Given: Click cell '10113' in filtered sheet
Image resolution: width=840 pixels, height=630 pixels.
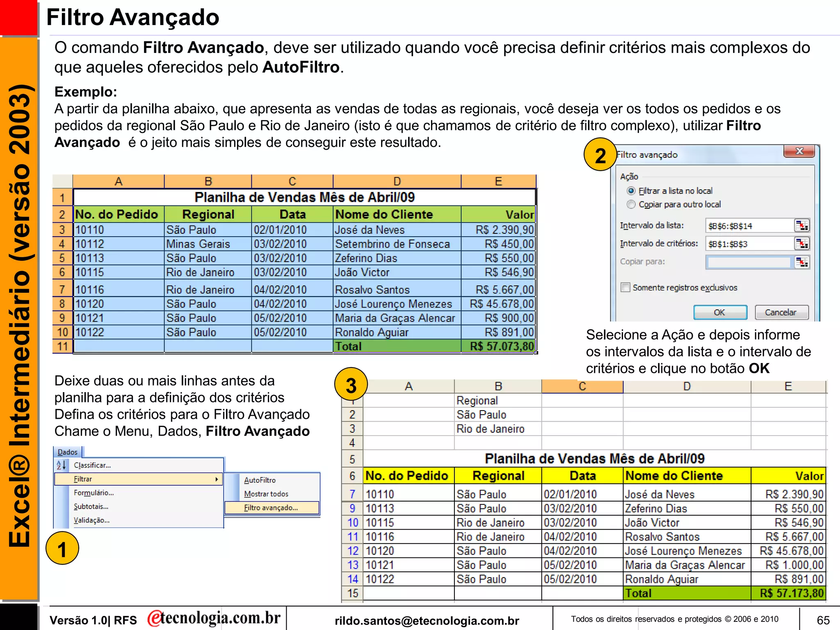Looking at the screenshot, I should click(x=409, y=508).
